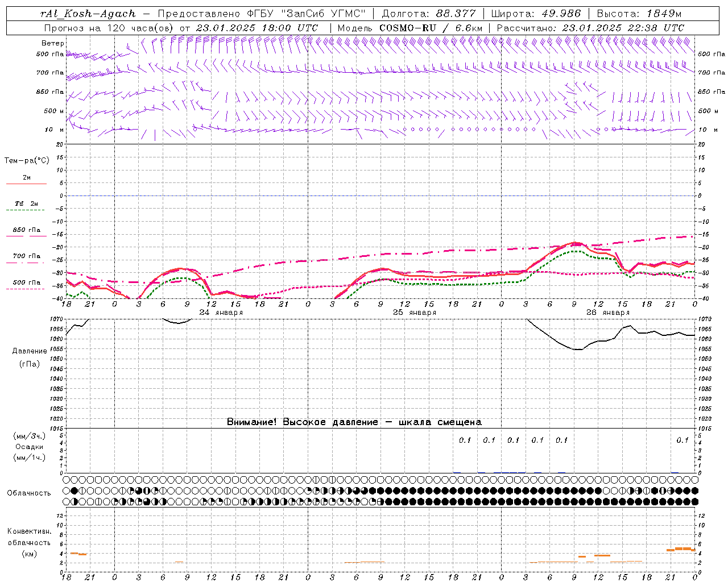Click the (гПа) pressure unit label
Viewport: 728px width, 582px height.
pos(30,364)
